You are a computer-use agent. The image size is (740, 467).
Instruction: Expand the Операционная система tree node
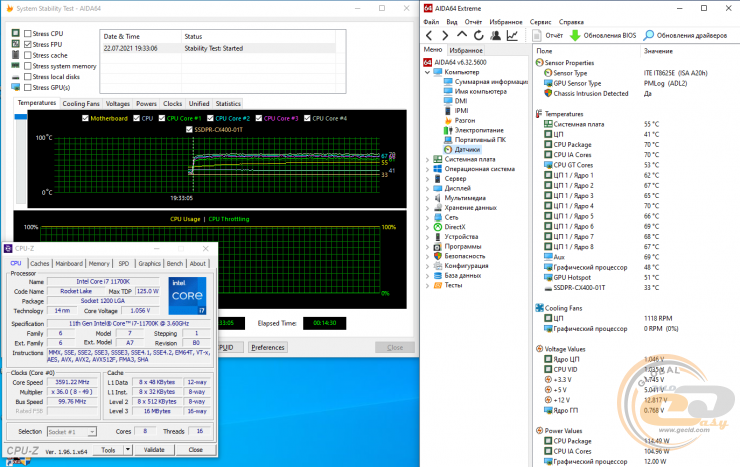428,169
